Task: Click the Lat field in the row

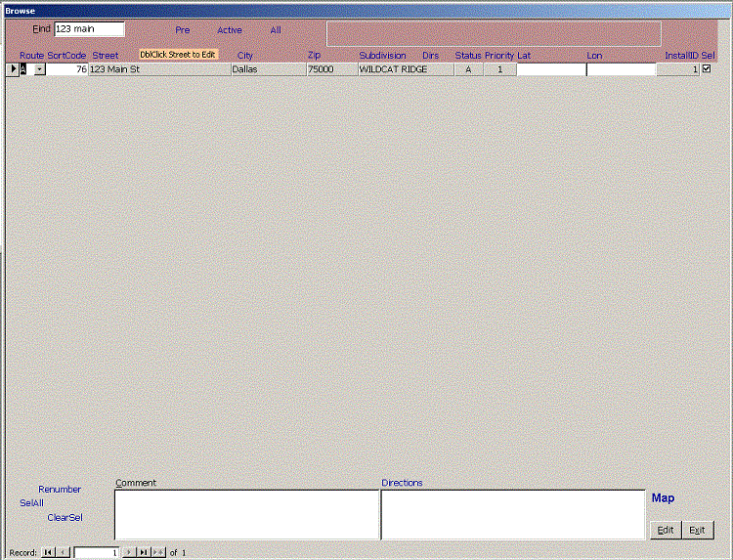Action: tap(550, 69)
